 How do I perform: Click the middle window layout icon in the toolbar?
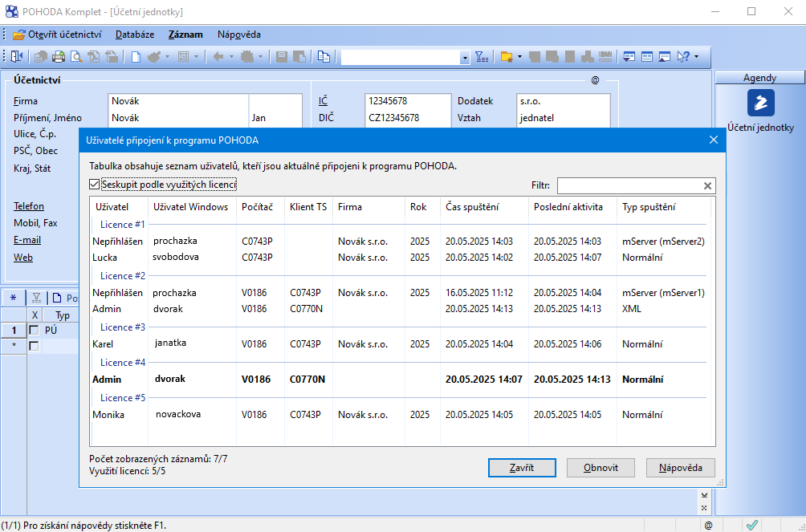pos(647,56)
